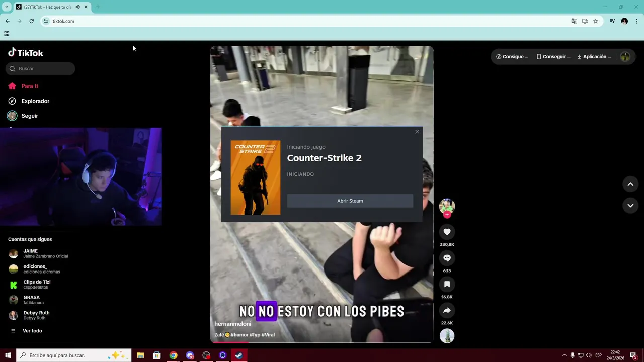Open volume control in system tray
The height and width of the screenshot is (362, 644).
coord(589,355)
